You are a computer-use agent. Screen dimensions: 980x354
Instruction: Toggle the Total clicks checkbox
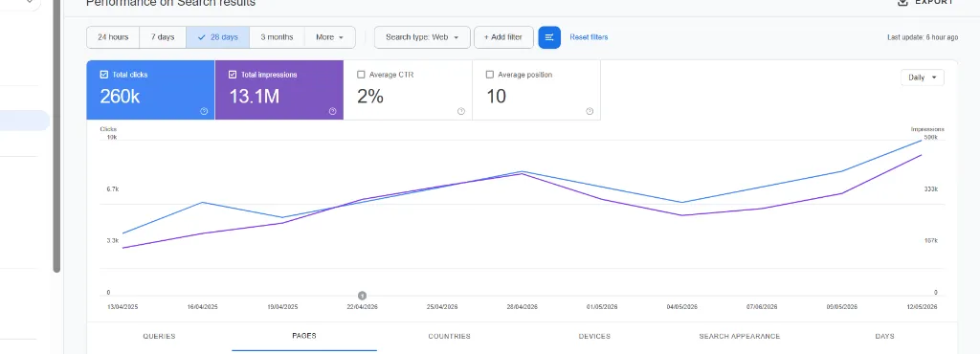tap(104, 75)
